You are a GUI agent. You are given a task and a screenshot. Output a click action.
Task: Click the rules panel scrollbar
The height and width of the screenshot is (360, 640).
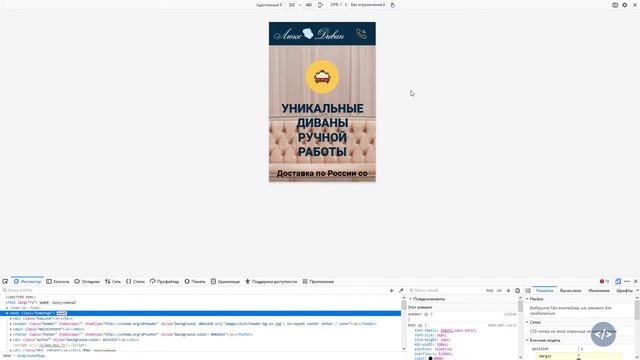click(x=520, y=327)
